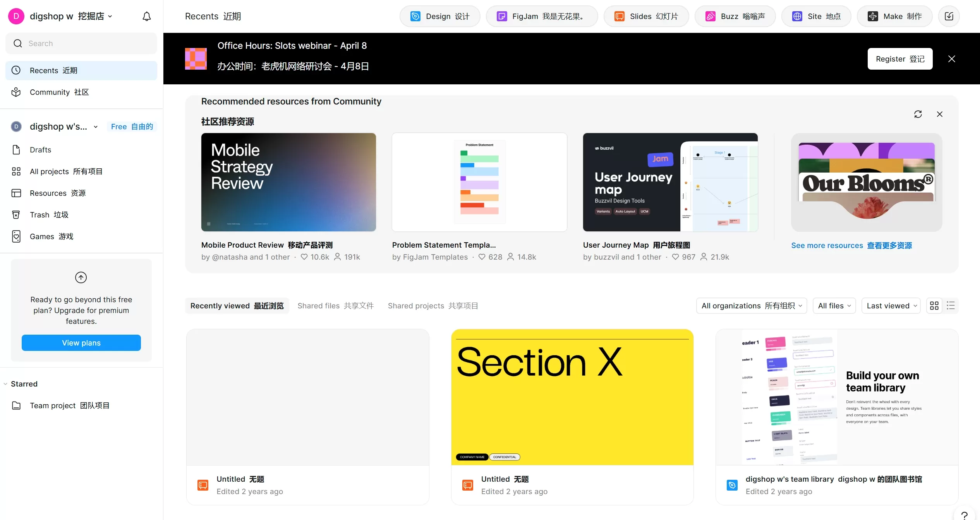The width and height of the screenshot is (980, 520).
Task: Open the Problem Statement Template thumbnail
Action: pos(479,182)
